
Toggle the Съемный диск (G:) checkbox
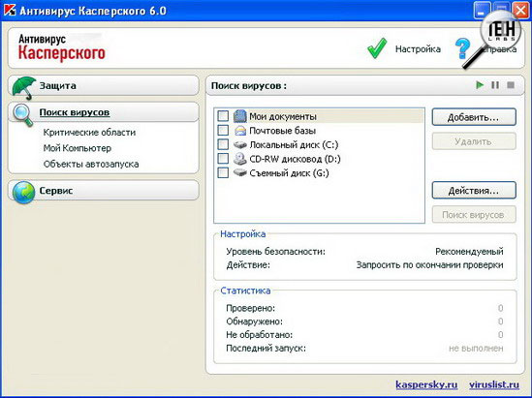coord(223,172)
